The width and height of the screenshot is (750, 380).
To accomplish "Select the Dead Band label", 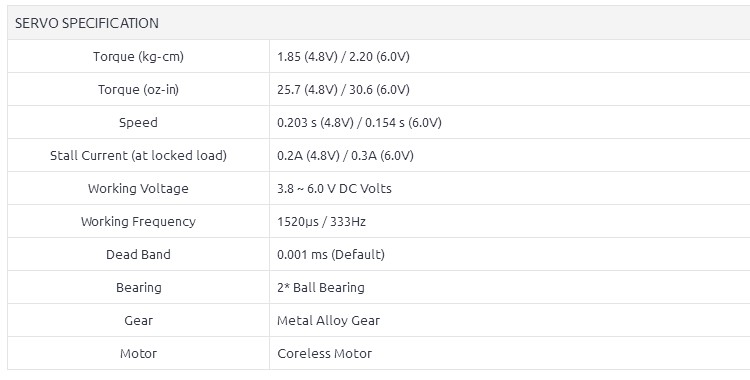I will 138,254.
